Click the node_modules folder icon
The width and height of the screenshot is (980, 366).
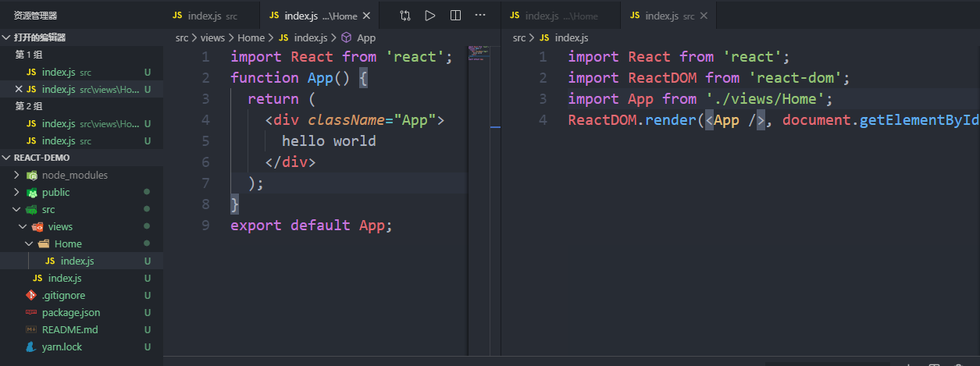click(32, 176)
